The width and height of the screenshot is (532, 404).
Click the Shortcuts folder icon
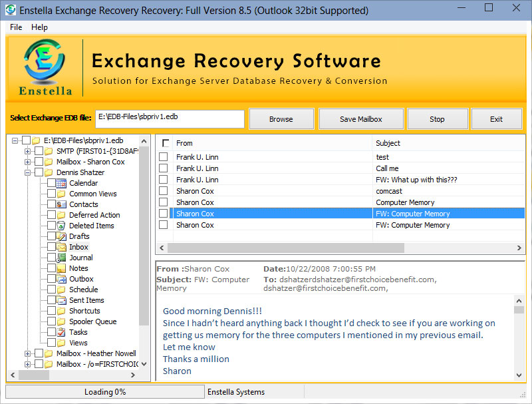click(x=61, y=311)
